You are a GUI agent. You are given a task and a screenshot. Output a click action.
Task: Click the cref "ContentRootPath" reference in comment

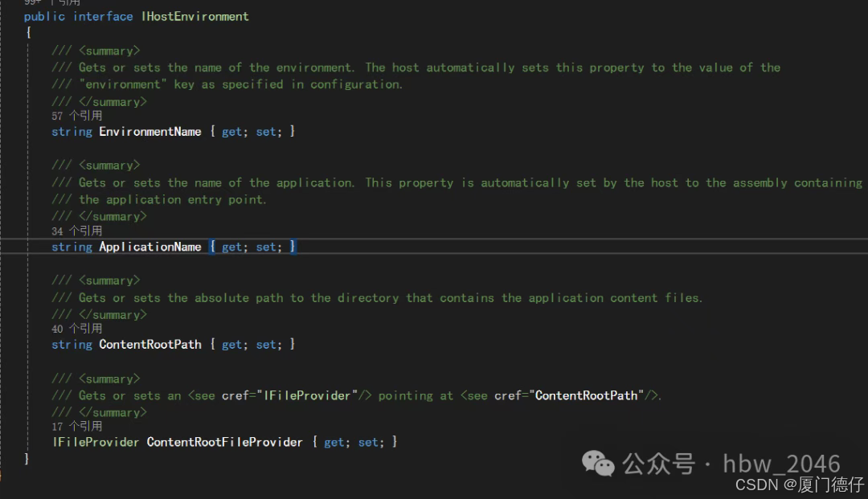pos(586,395)
